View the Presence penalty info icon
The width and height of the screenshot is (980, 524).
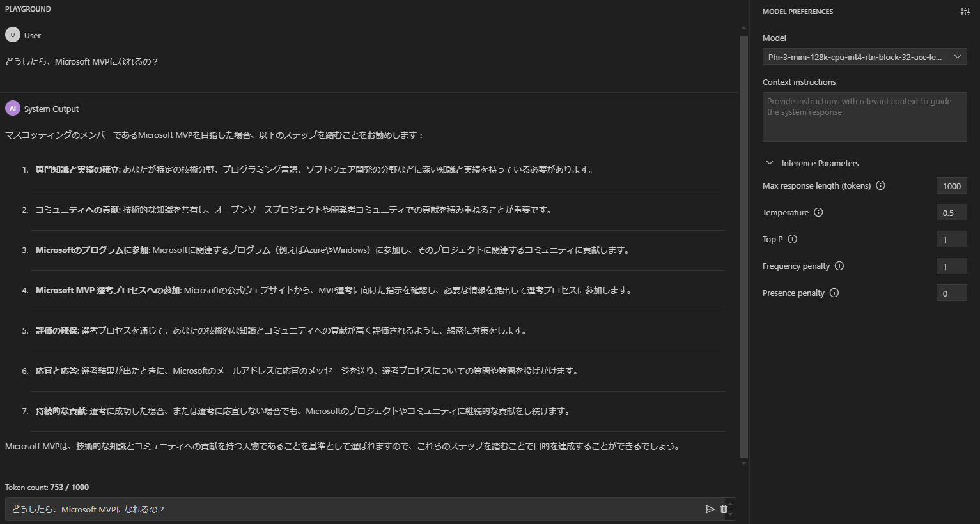(x=834, y=293)
